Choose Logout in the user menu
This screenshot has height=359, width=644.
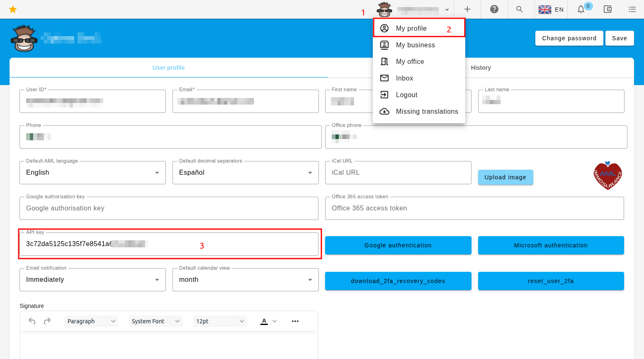click(x=419, y=95)
